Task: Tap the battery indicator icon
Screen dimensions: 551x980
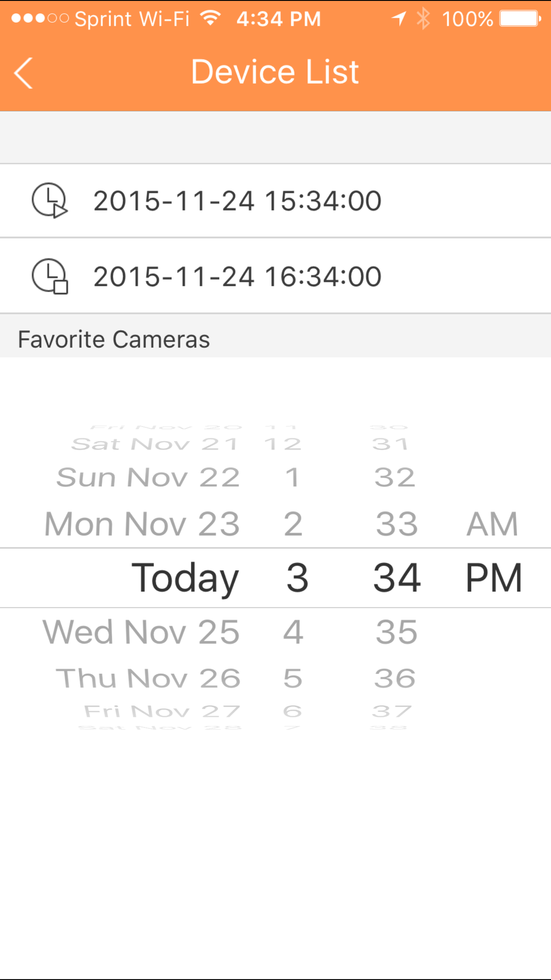Action: click(520, 19)
